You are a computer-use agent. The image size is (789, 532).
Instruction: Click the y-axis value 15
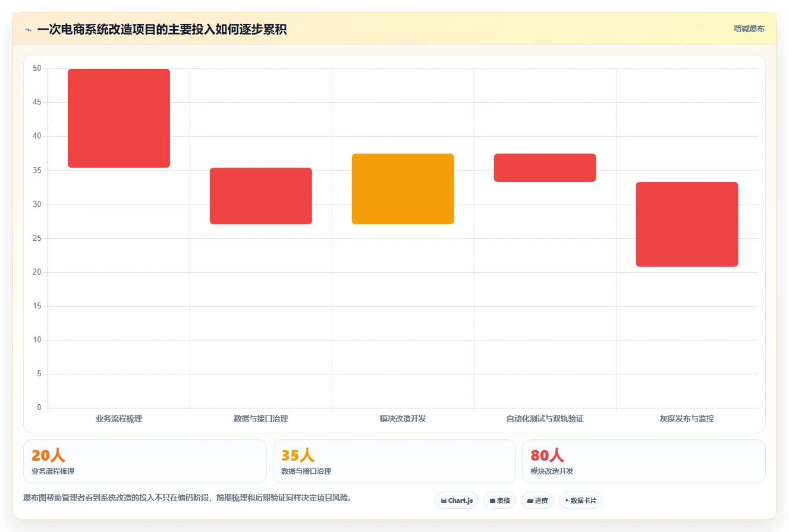coord(37,306)
